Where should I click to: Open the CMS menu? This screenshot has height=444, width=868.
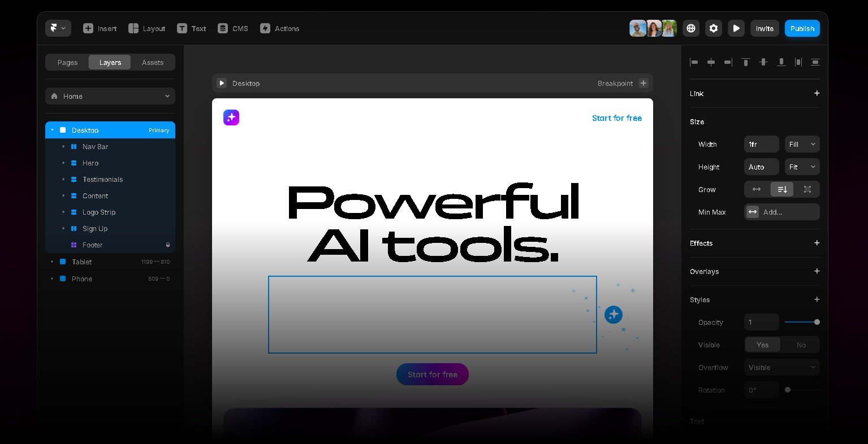232,28
